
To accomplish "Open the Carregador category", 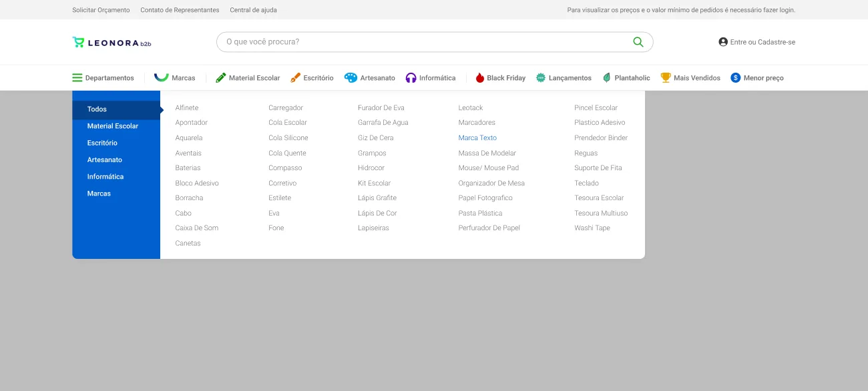I will 286,107.
